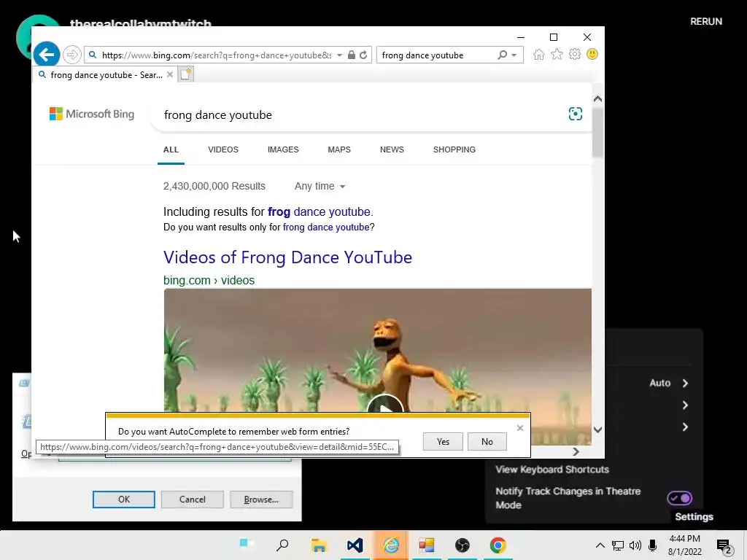
Task: Go back with the blue arrow button
Action: tap(47, 55)
